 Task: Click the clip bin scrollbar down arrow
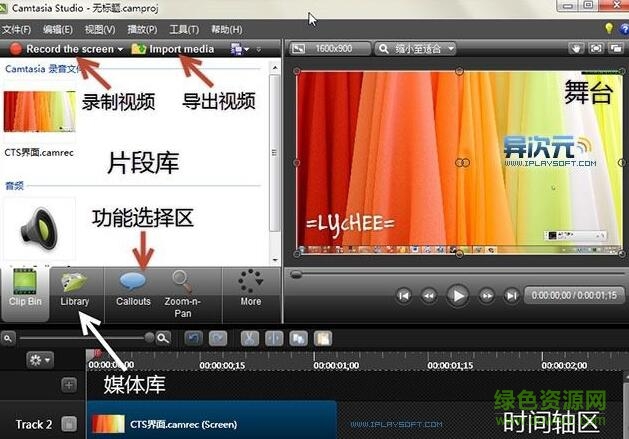pos(275,260)
